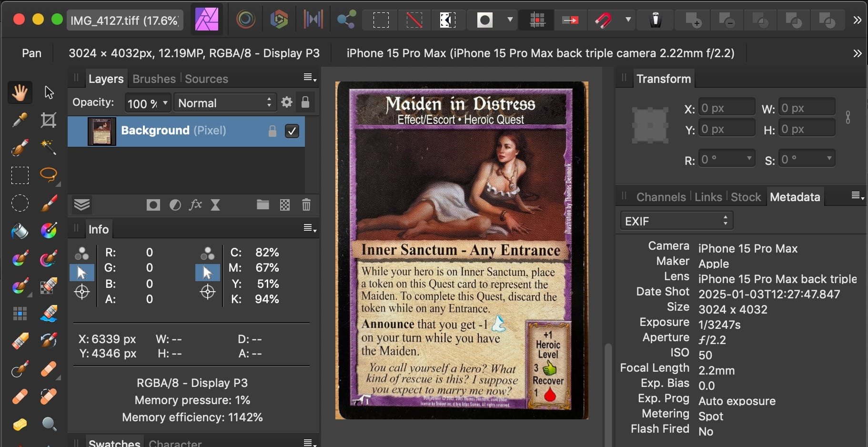Select the Rectangular Marquee tool

tap(20, 175)
